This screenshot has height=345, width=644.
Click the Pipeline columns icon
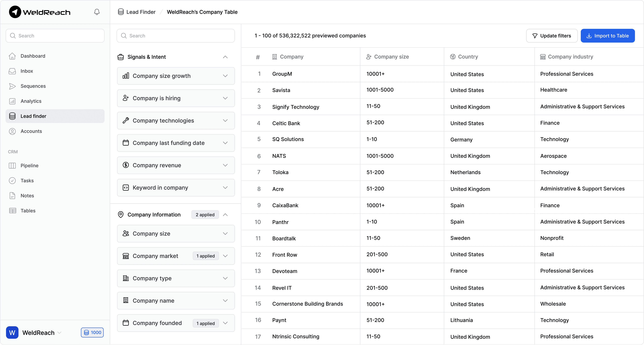(x=12, y=166)
